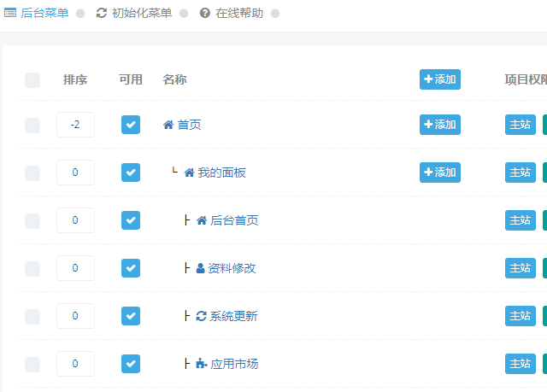The image size is (547, 392).
Task: Open the 后台菜单 tab
Action: [36, 14]
